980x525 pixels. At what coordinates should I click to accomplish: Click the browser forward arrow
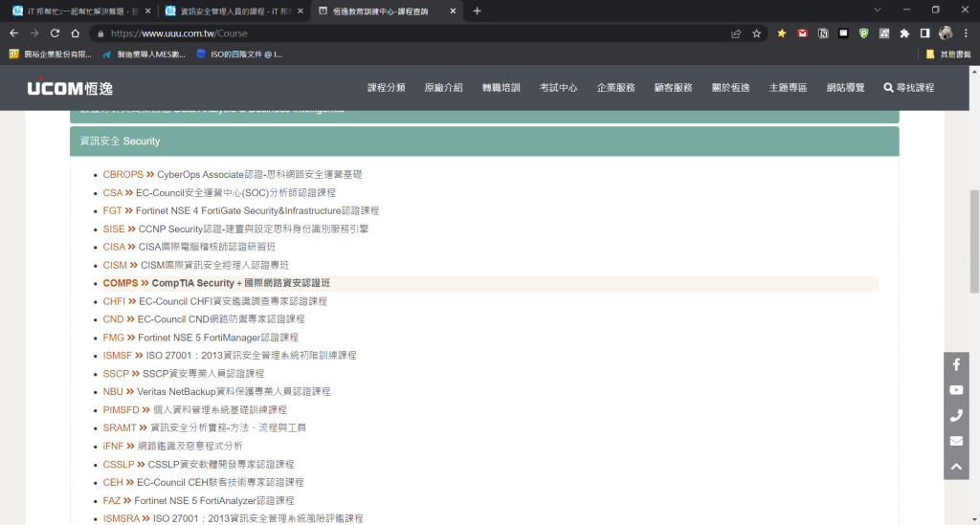34,33
